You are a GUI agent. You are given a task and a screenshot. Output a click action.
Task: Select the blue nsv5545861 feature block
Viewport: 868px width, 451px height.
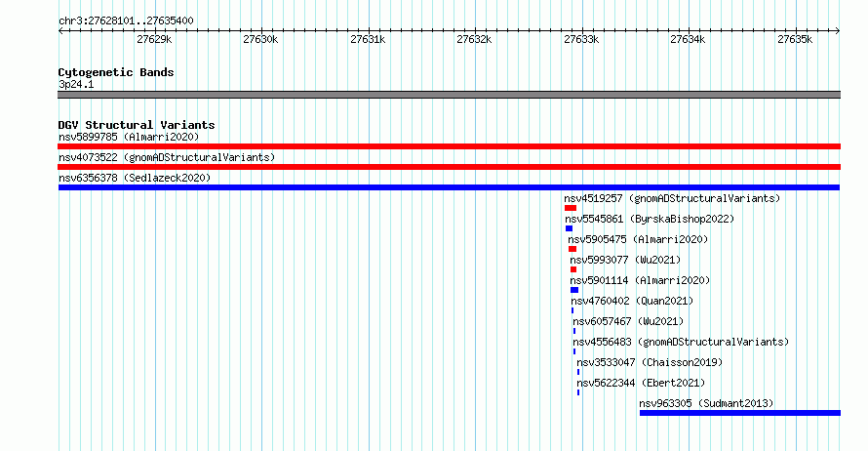[x=569, y=228]
